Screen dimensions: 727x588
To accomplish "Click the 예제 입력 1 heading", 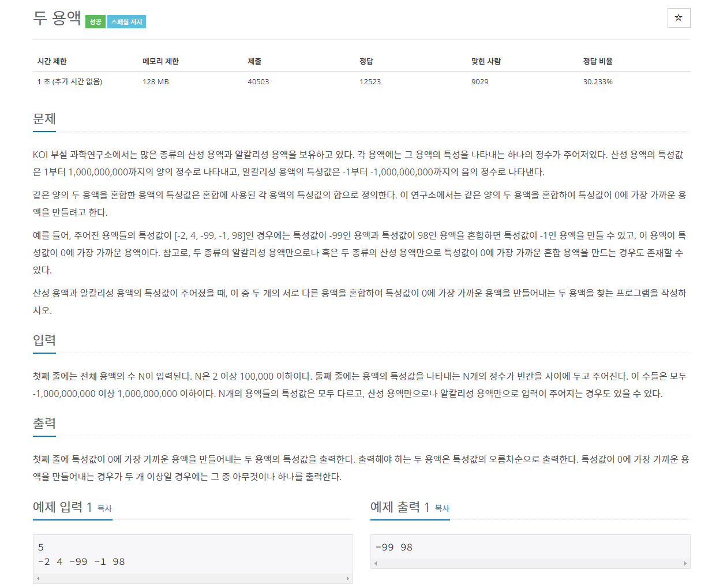I will [x=62, y=507].
